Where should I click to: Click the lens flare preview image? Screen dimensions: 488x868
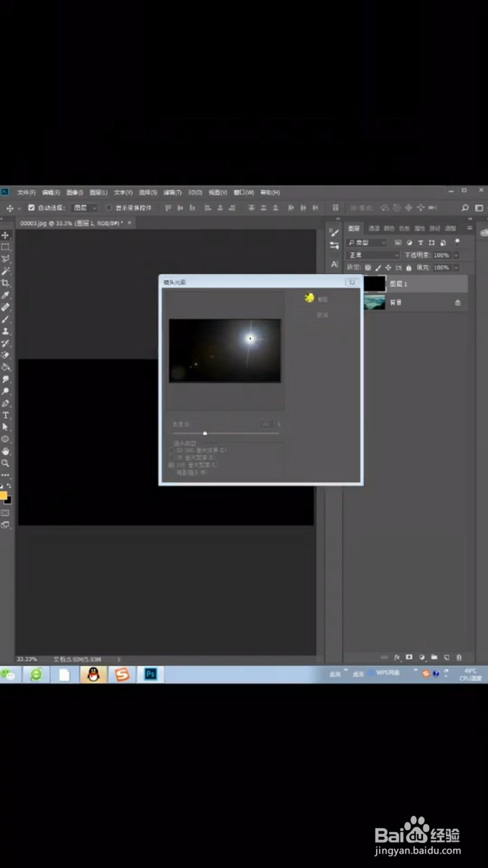click(225, 351)
